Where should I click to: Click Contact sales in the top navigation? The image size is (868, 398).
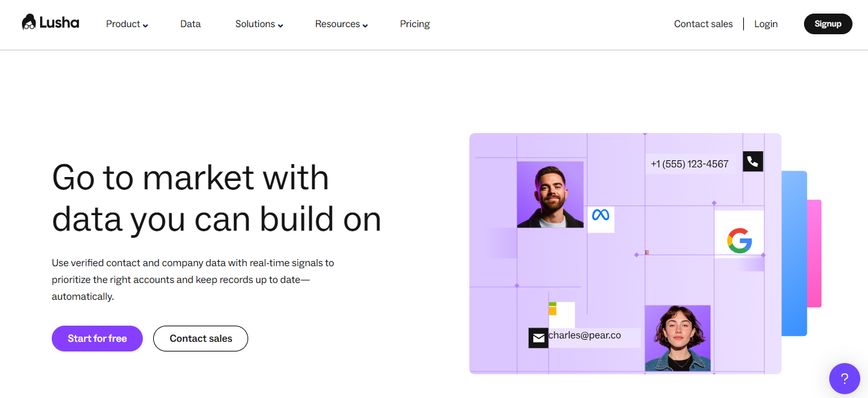point(703,24)
